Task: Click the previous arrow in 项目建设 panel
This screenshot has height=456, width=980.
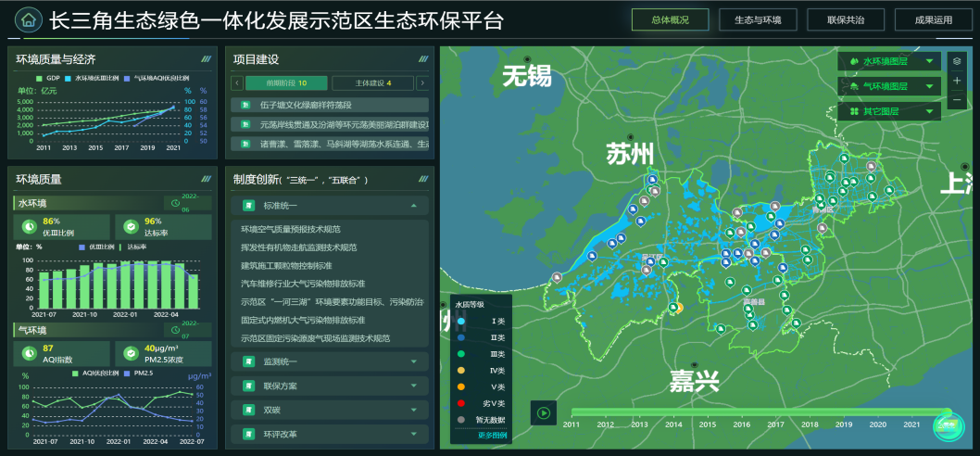Action: point(236,83)
